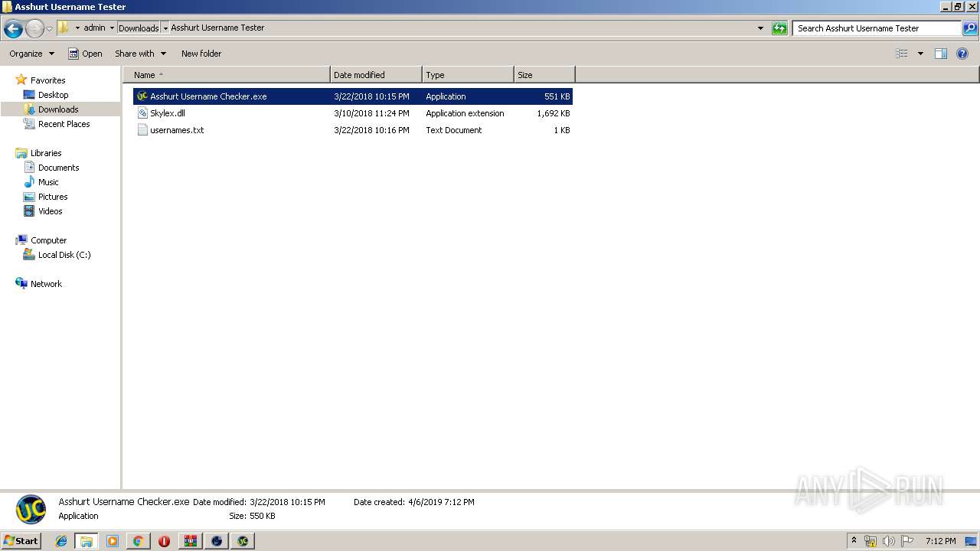Click the green Refresh button in the address bar
This screenshot has width=980, height=551.
(779, 28)
